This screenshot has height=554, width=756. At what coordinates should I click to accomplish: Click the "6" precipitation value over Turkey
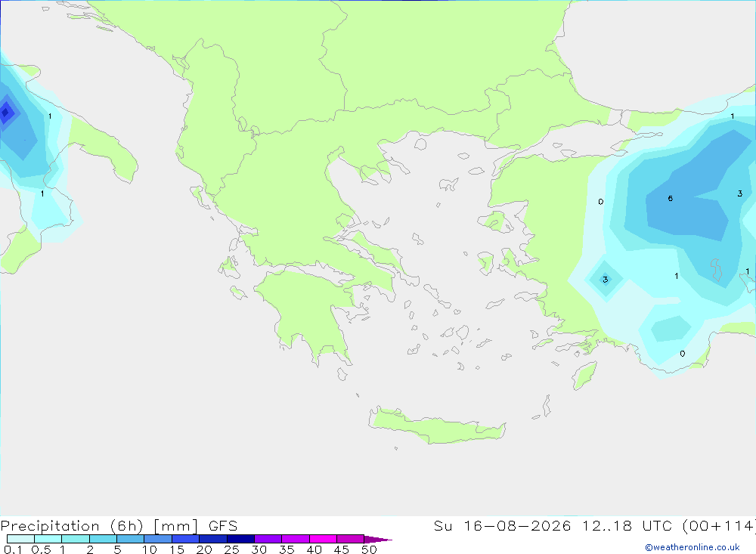[x=670, y=199]
